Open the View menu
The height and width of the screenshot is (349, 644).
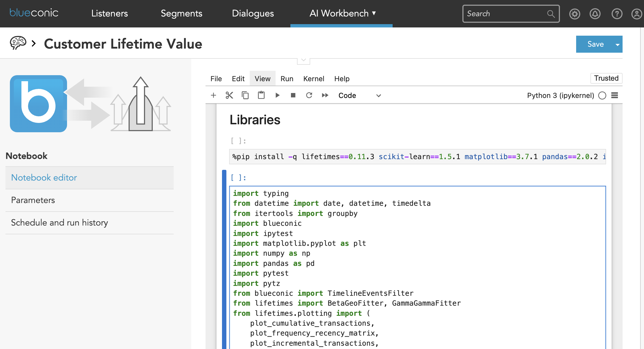click(262, 79)
